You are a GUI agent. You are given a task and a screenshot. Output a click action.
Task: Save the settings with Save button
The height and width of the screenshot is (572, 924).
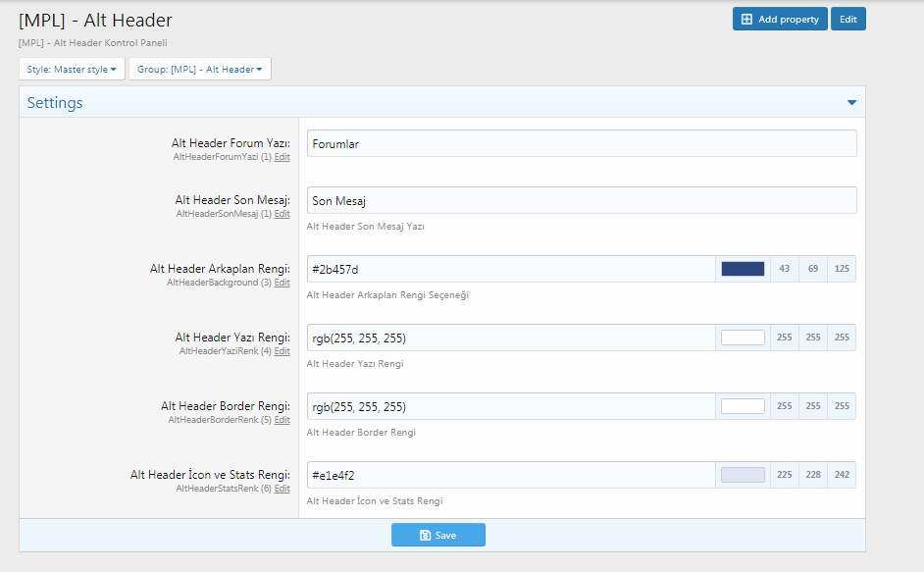(437, 535)
